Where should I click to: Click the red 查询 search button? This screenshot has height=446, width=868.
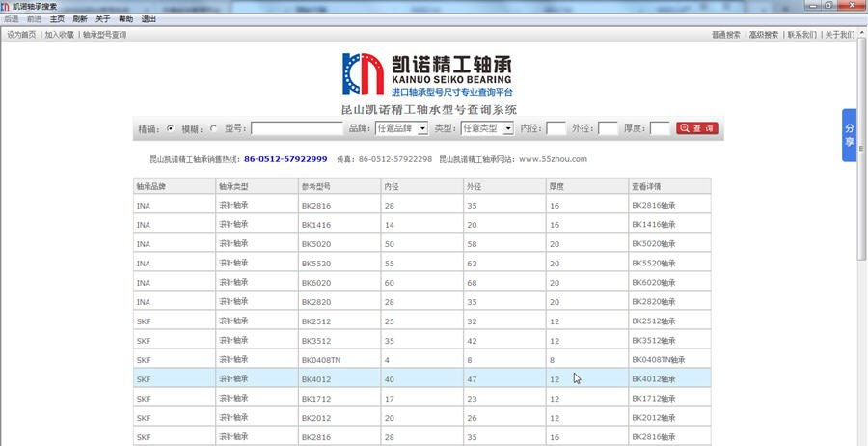tap(696, 128)
